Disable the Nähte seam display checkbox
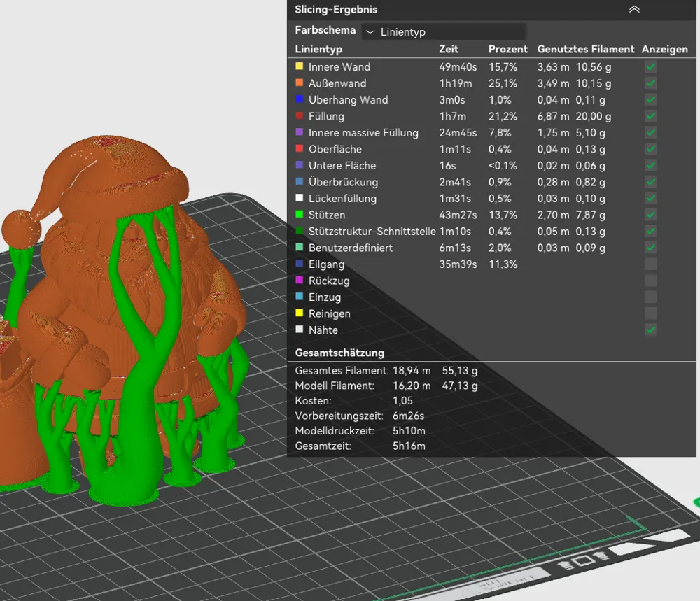 (x=651, y=330)
